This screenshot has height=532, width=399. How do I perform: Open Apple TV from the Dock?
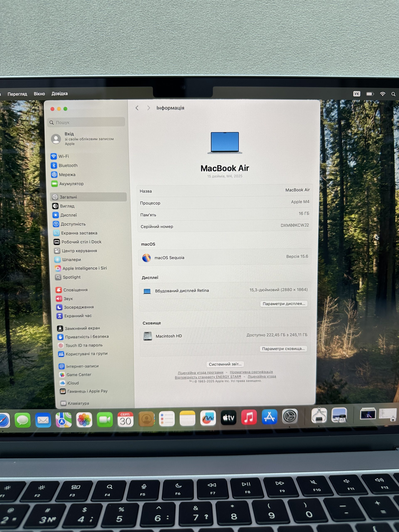[228, 418]
